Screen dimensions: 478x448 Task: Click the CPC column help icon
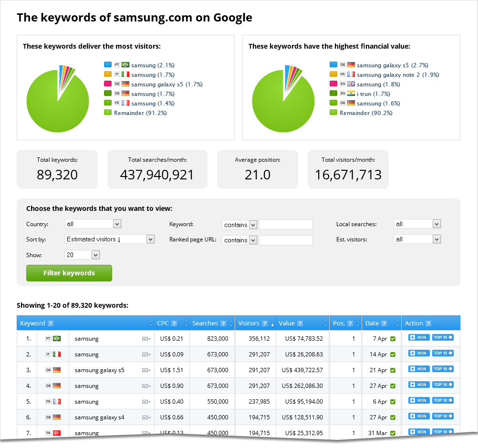(174, 323)
